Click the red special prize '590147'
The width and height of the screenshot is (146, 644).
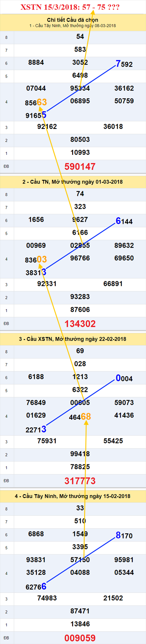click(80, 166)
